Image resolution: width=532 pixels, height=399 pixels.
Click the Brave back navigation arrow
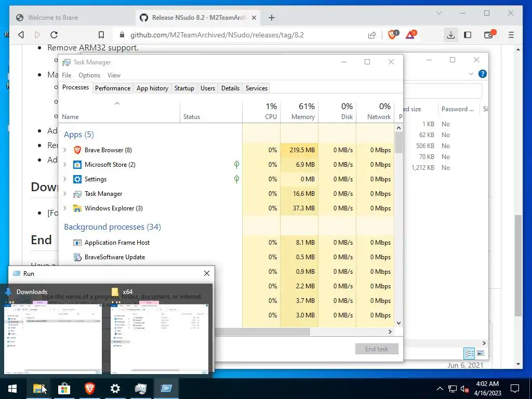click(21, 35)
